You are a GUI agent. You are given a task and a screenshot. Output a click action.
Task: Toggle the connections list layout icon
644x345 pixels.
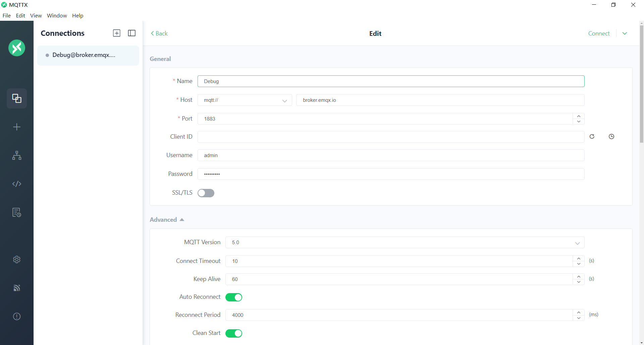pyautogui.click(x=132, y=33)
